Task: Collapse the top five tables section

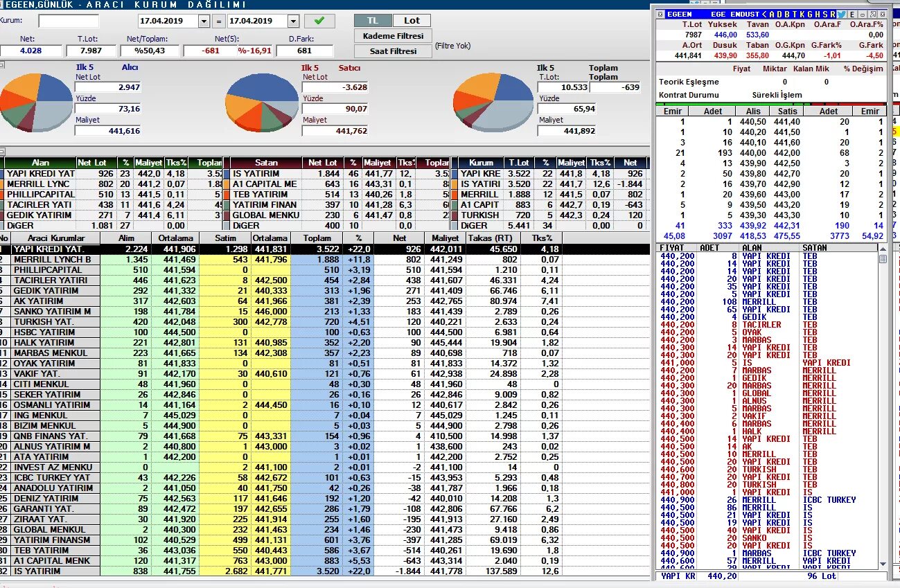Action: [2, 152]
